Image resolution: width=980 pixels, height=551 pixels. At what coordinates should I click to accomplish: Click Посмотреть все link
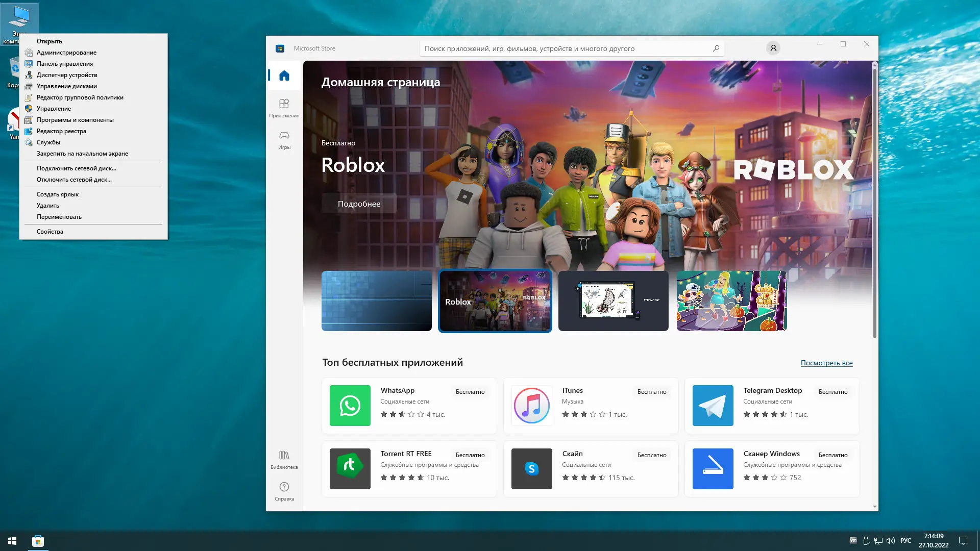(x=826, y=363)
